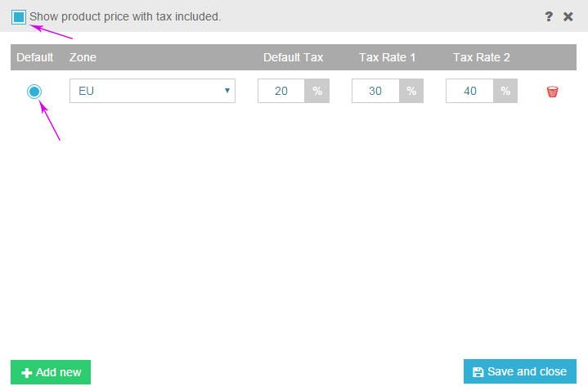This screenshot has height=391, width=588.
Task: Click the percent sign beside Tax Rate 1
Action: tap(411, 91)
